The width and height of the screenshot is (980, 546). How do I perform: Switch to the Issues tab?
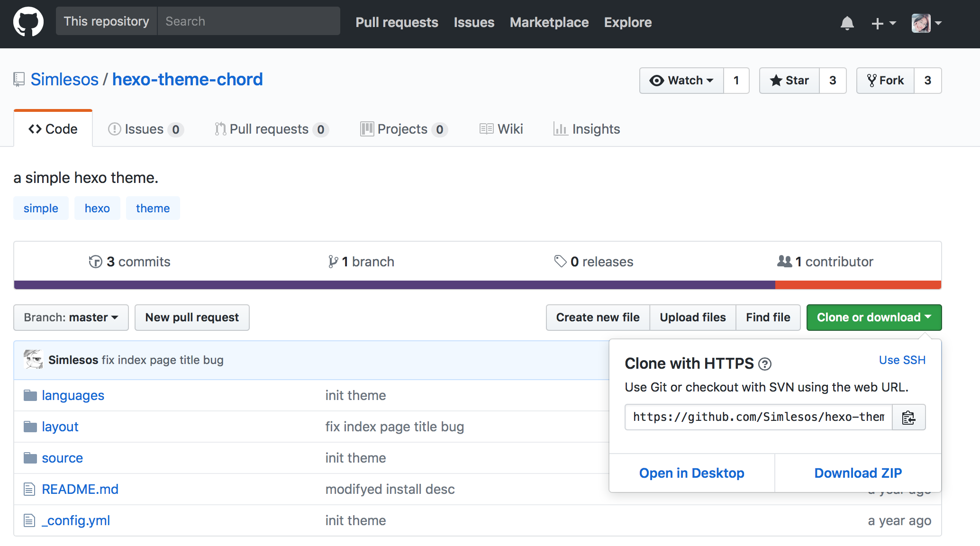tap(145, 129)
